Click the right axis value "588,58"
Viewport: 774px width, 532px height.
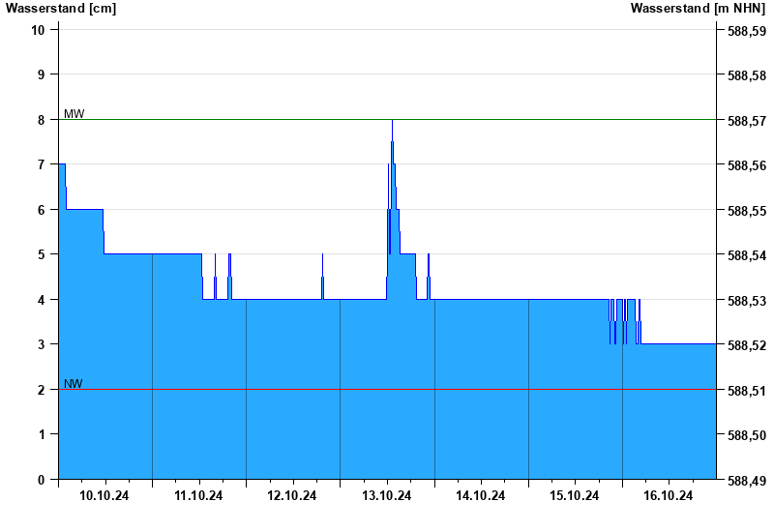[x=747, y=75]
